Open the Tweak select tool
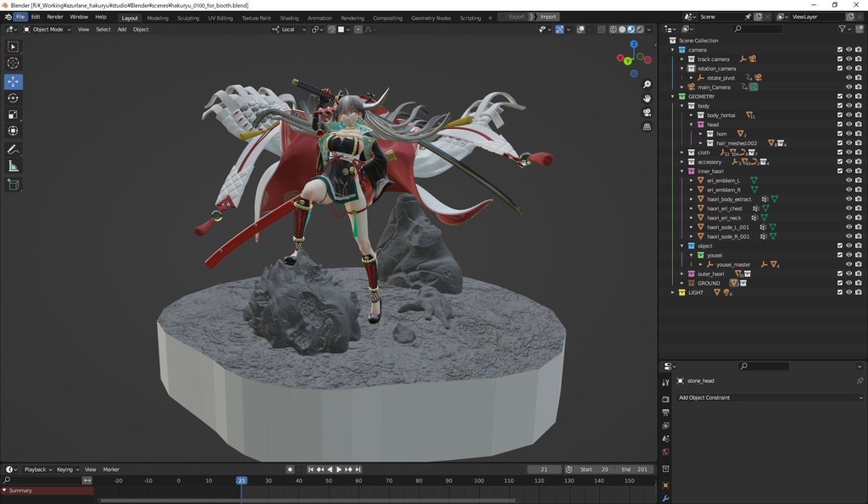Viewport: 868px width, 504px height. [x=11, y=46]
